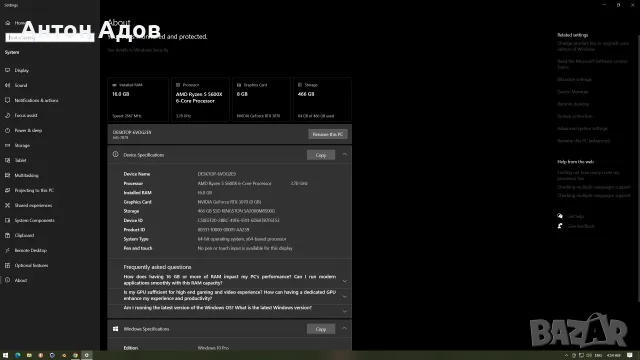Collapse the Device Specifications section
The height and width of the screenshot is (360, 640).
pos(344,155)
